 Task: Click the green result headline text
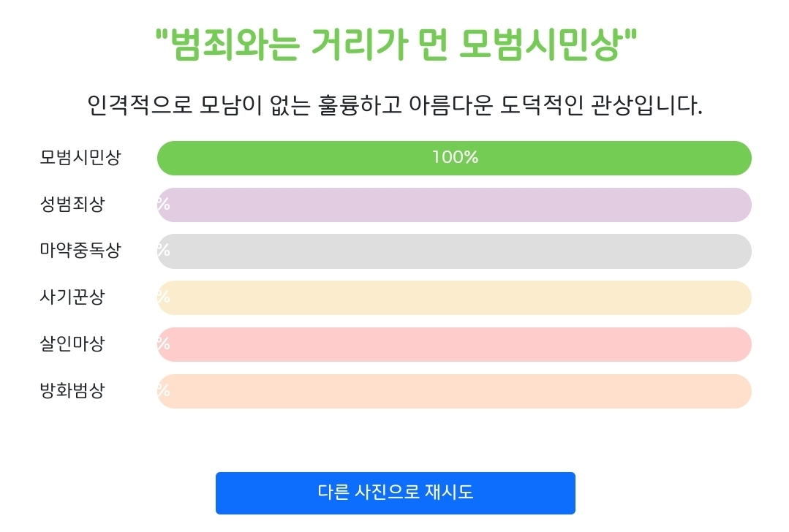396,45
